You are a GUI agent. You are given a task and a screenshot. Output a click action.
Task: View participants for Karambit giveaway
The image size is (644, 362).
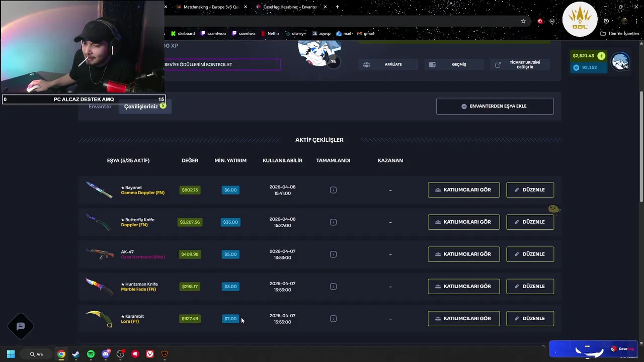click(x=464, y=319)
